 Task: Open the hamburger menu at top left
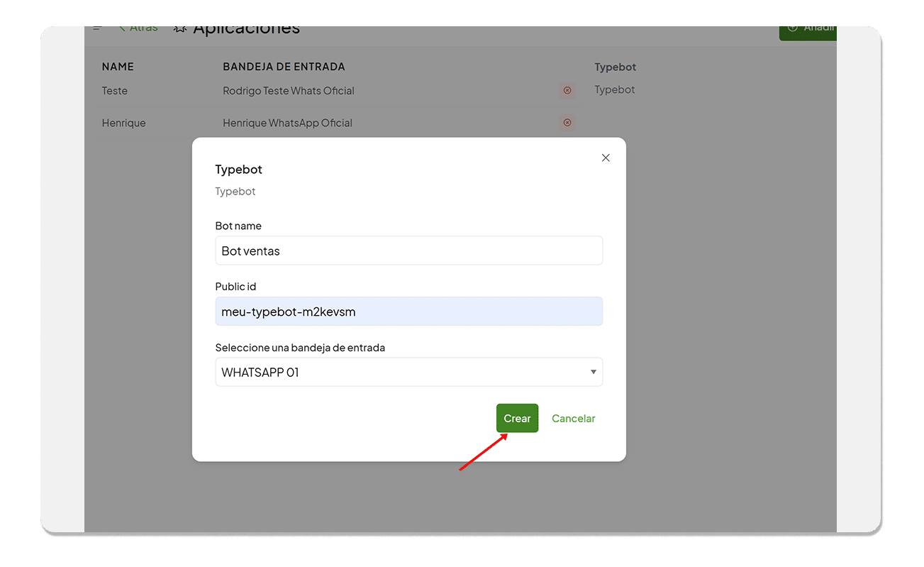pos(97,28)
